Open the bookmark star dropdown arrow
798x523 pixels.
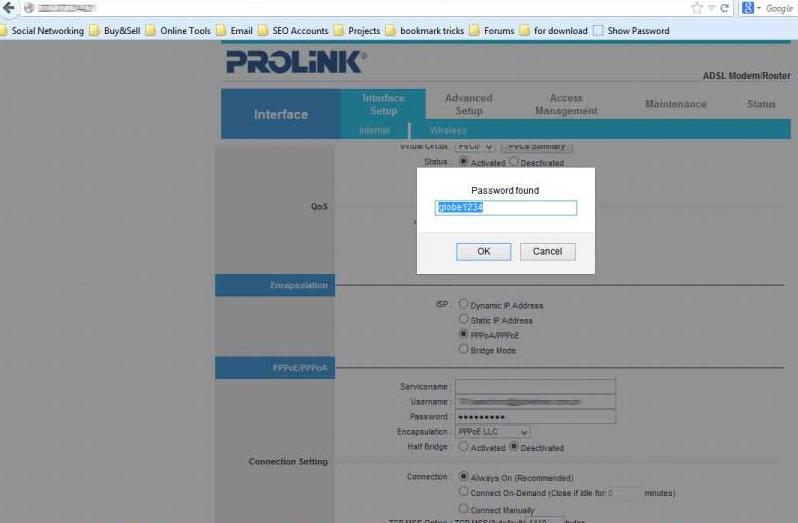point(711,8)
